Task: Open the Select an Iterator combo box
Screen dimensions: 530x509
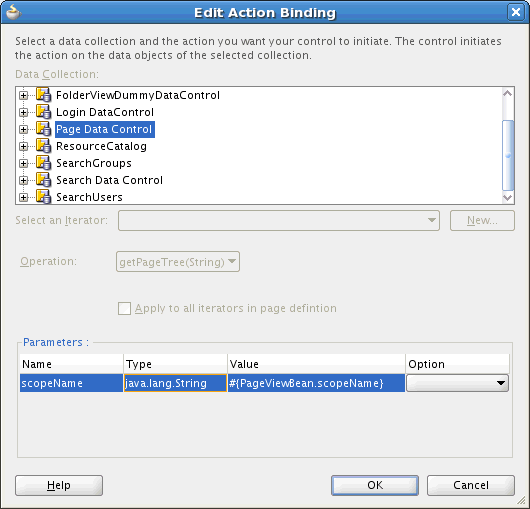Action: coord(279,220)
